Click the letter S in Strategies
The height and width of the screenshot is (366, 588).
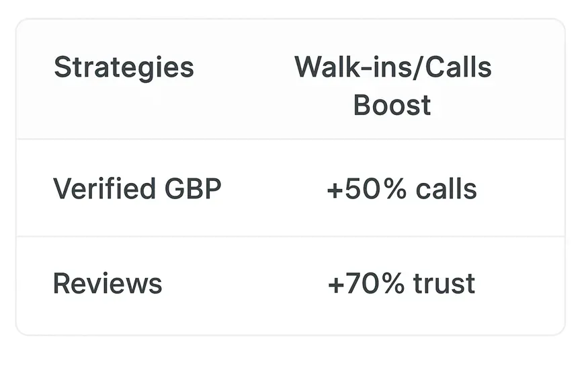pyautogui.click(x=63, y=67)
